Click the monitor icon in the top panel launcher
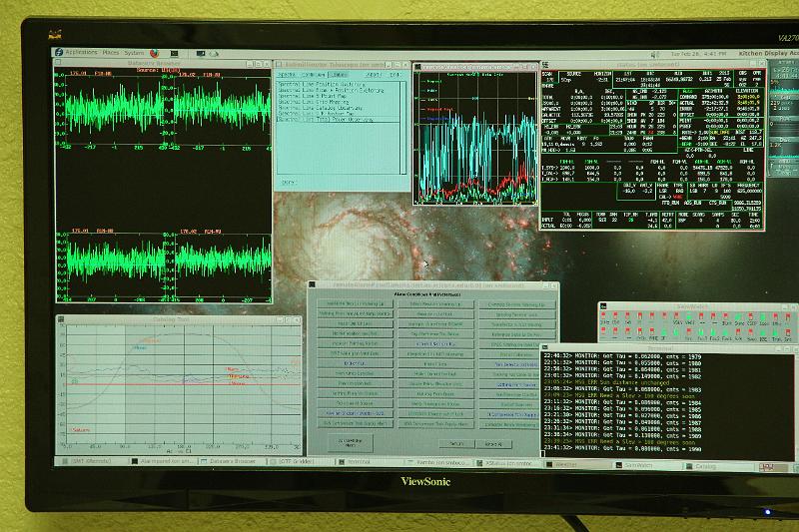799x532 pixels. coord(201,53)
